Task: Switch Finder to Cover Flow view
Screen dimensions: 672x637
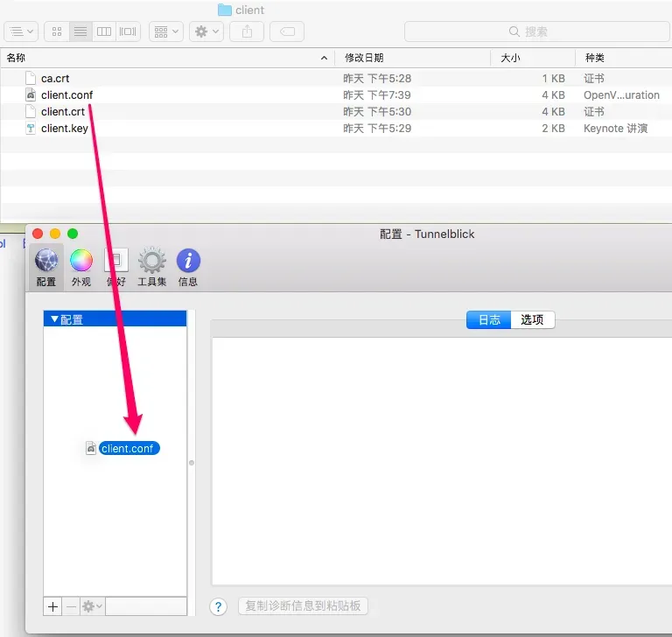Action: pyautogui.click(x=128, y=31)
